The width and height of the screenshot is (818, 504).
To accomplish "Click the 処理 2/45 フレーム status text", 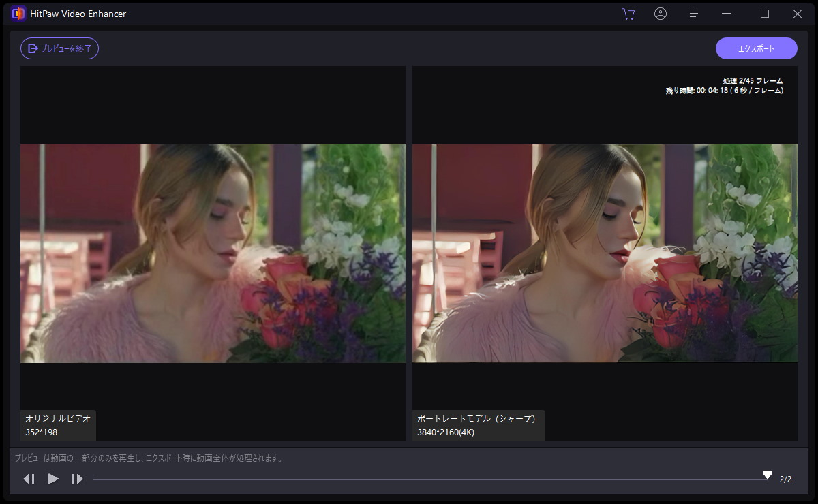I will pyautogui.click(x=753, y=80).
